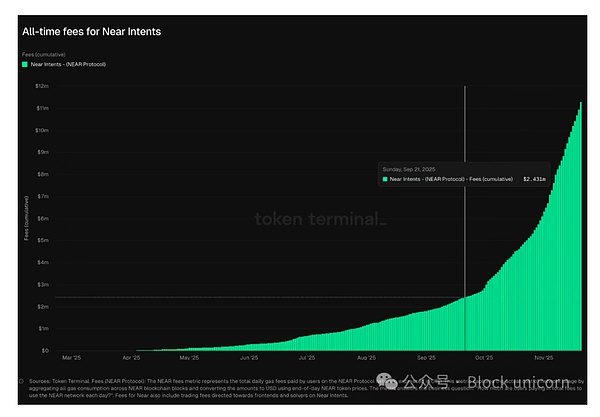
Task: Click the Fees (cumulative) subtitle above the legend
Action: click(43, 54)
